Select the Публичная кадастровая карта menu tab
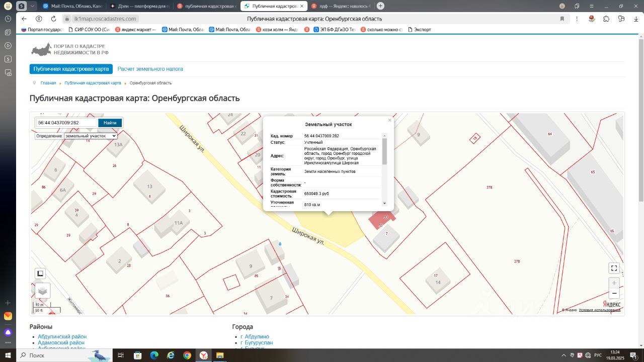 point(71,69)
